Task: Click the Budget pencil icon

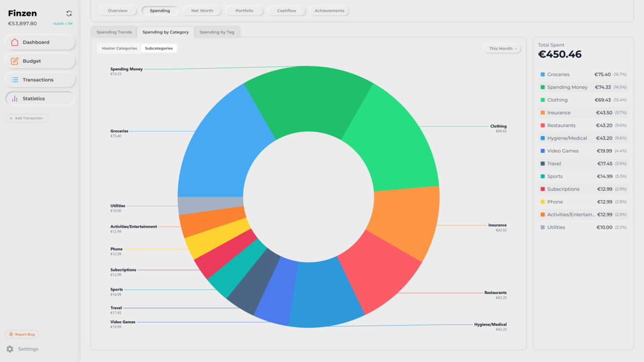Action: [x=14, y=61]
